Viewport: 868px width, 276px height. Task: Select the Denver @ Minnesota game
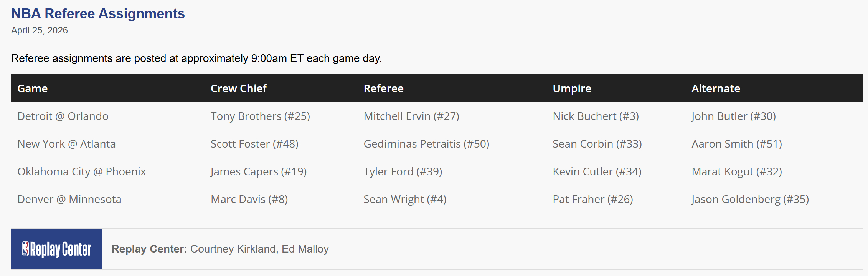pos(69,199)
